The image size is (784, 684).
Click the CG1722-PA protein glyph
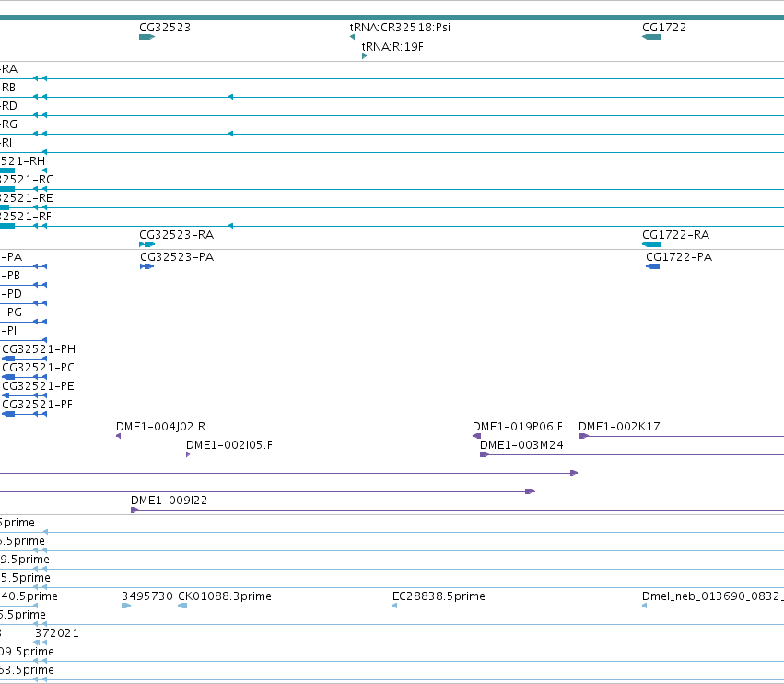(652, 266)
